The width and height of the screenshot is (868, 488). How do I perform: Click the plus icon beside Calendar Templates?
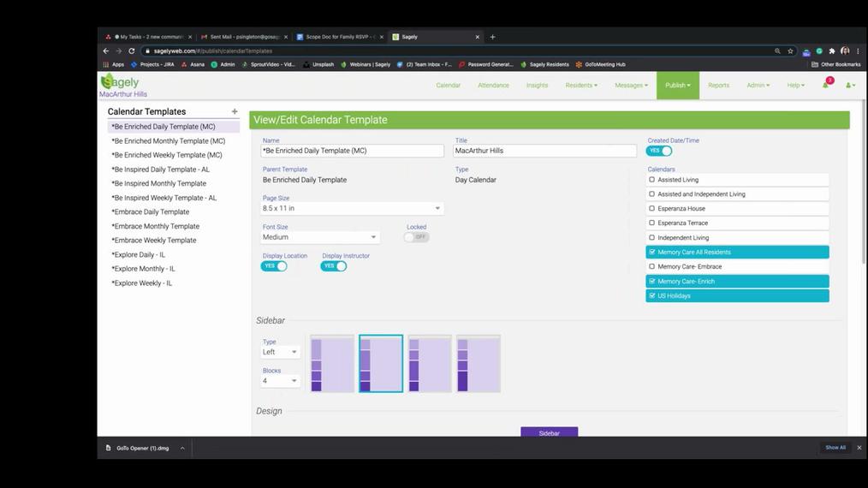pos(235,111)
